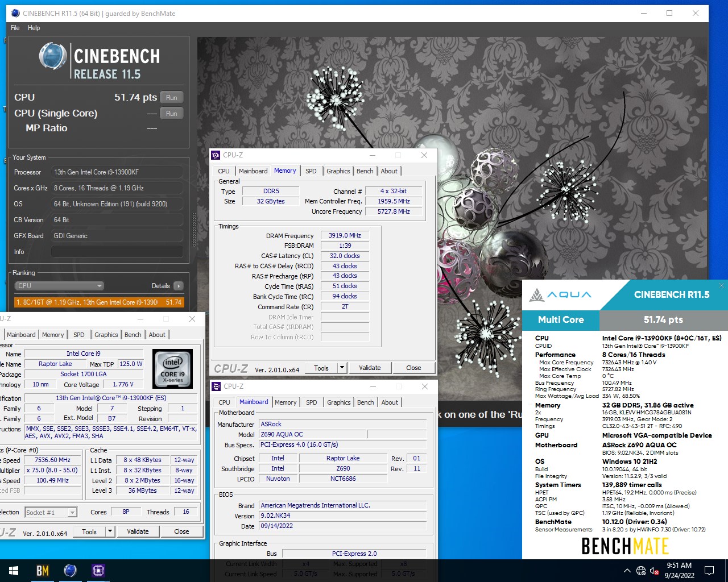Click the network globe tray icon

click(x=641, y=571)
